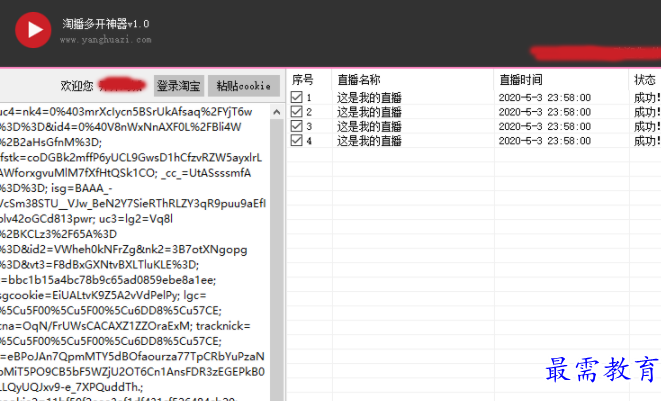
Task: Click the 成功 status in row 4
Action: click(647, 141)
